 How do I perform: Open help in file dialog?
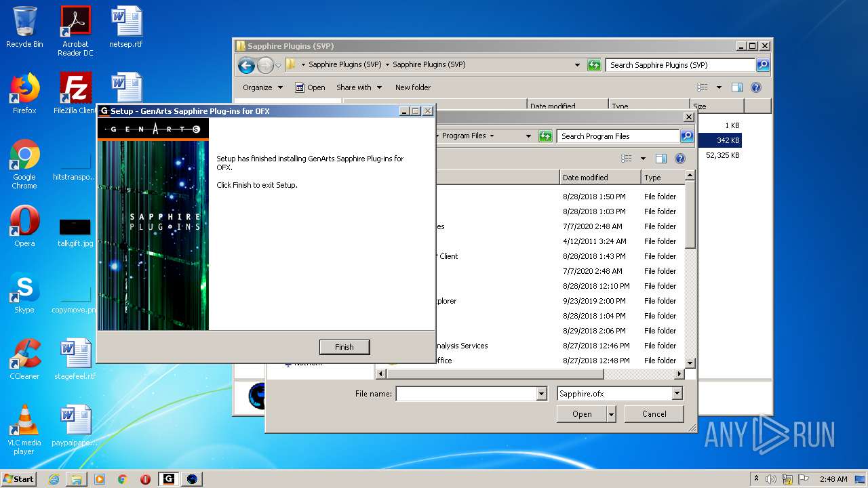[x=680, y=159]
